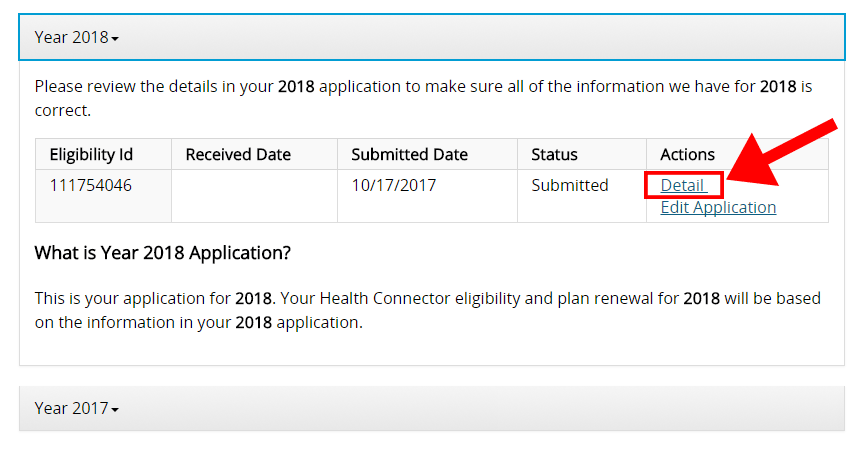Select the Status column header

[582, 154]
